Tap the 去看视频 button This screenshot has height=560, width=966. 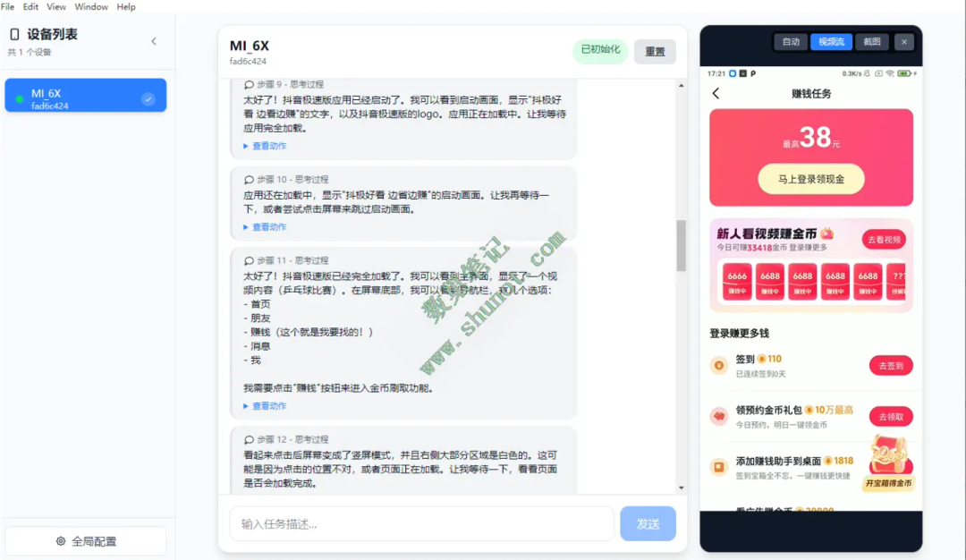(884, 240)
